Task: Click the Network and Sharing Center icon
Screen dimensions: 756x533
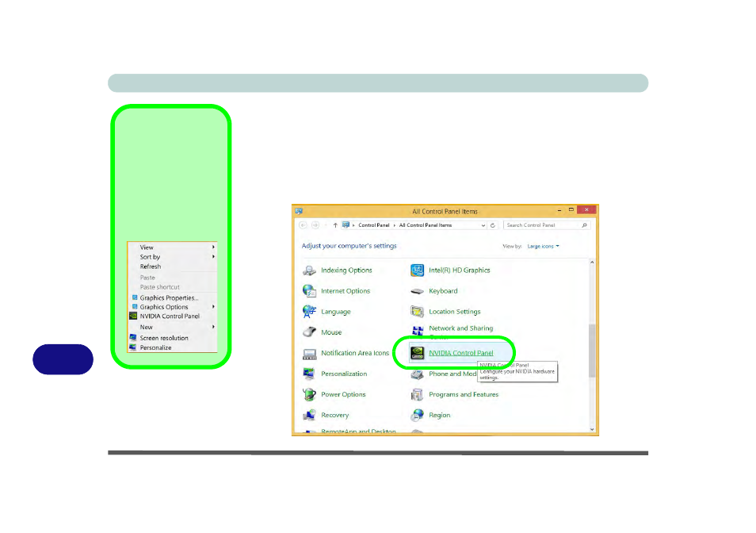Action: [418, 331]
